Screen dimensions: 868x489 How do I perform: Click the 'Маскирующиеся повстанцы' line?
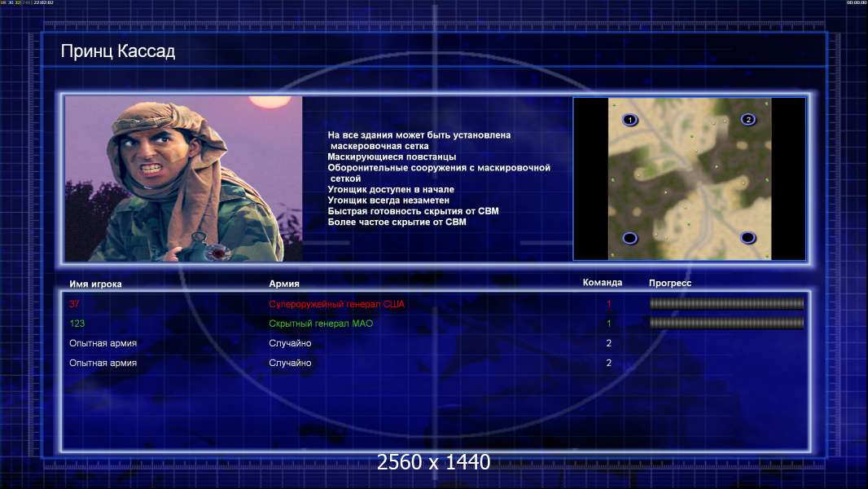tap(392, 156)
